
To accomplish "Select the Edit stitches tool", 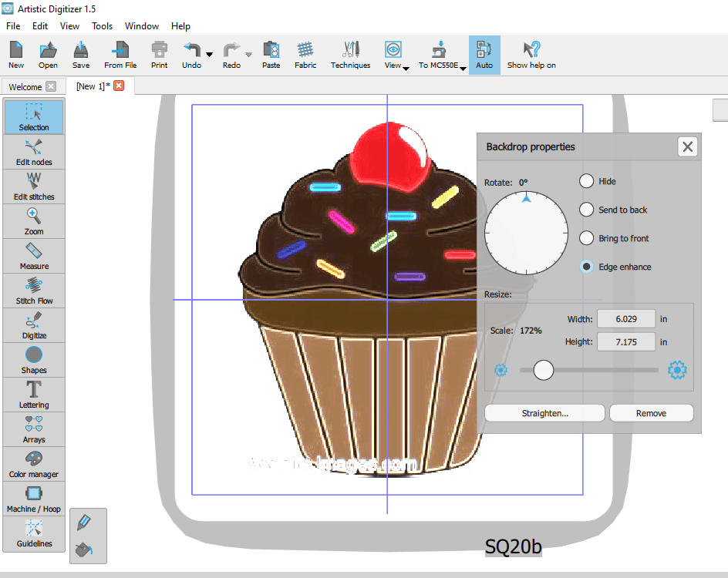I will click(x=33, y=187).
